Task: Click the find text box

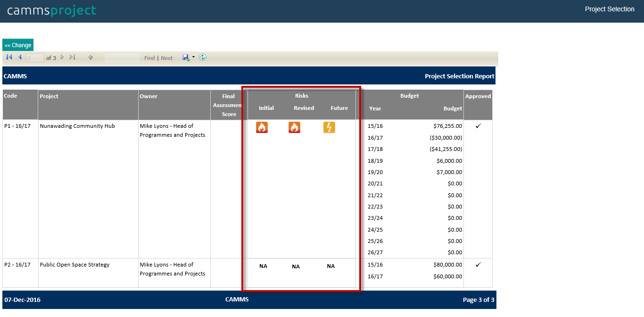Action: pyautogui.click(x=123, y=58)
